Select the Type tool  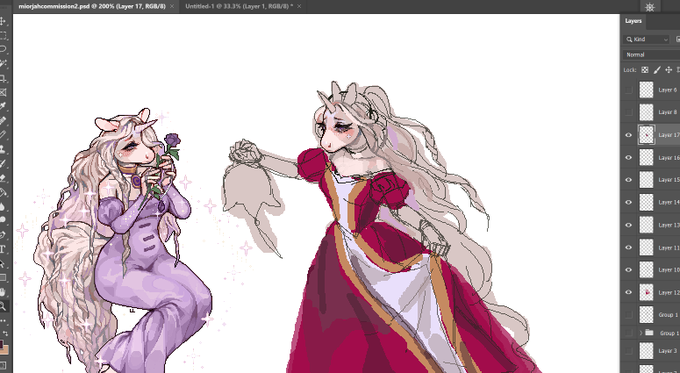(x=3, y=249)
